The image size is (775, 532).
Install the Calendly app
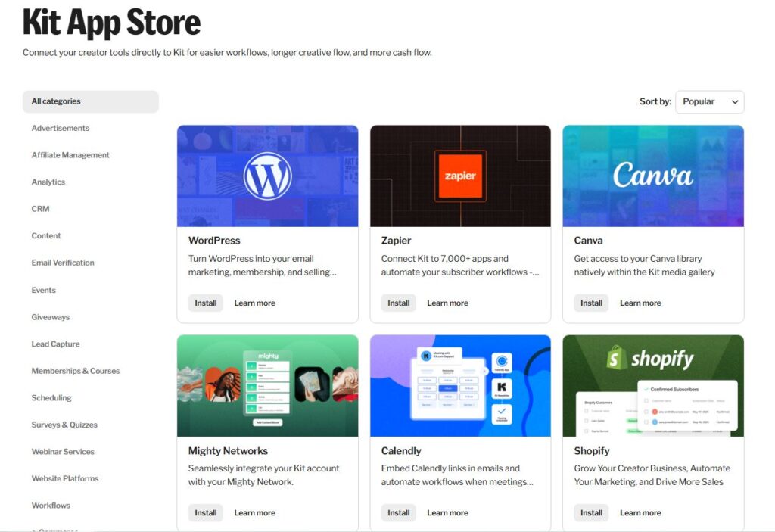point(398,513)
